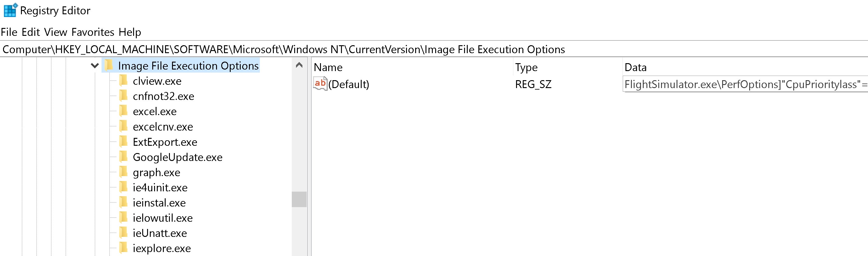The image size is (868, 256).
Task: Click the tree scrollbar up arrow
Action: [299, 65]
